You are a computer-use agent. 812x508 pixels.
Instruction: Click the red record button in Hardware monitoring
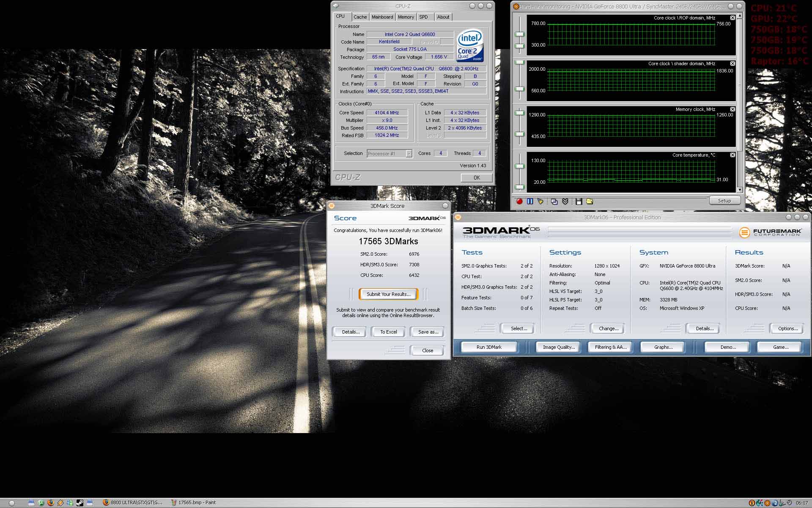[519, 202]
